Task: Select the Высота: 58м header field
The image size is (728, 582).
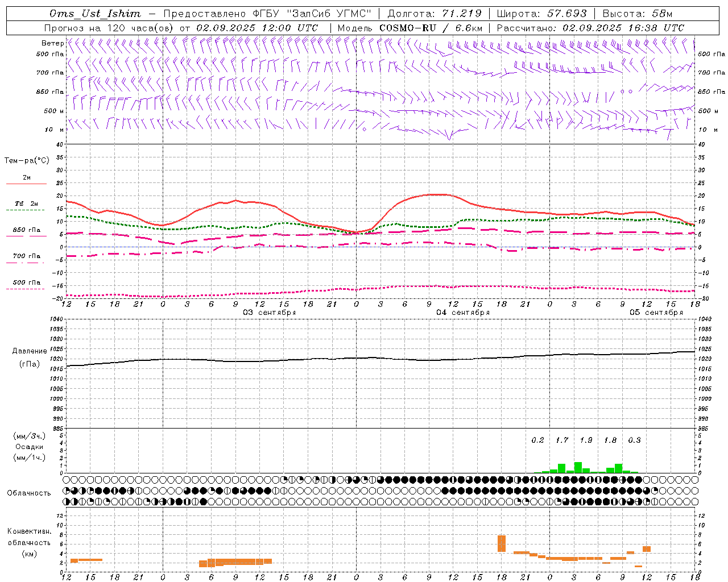Action: [637, 14]
